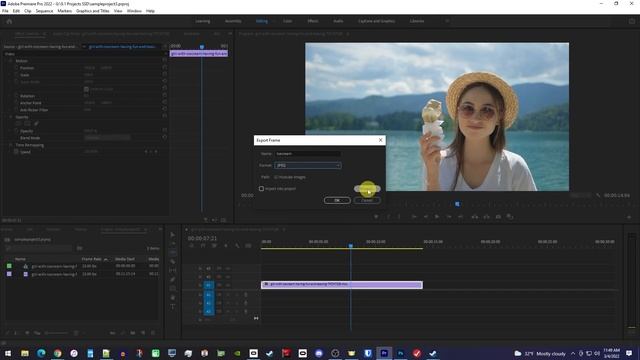Open the Format dropdown in Export Frame

point(308,165)
